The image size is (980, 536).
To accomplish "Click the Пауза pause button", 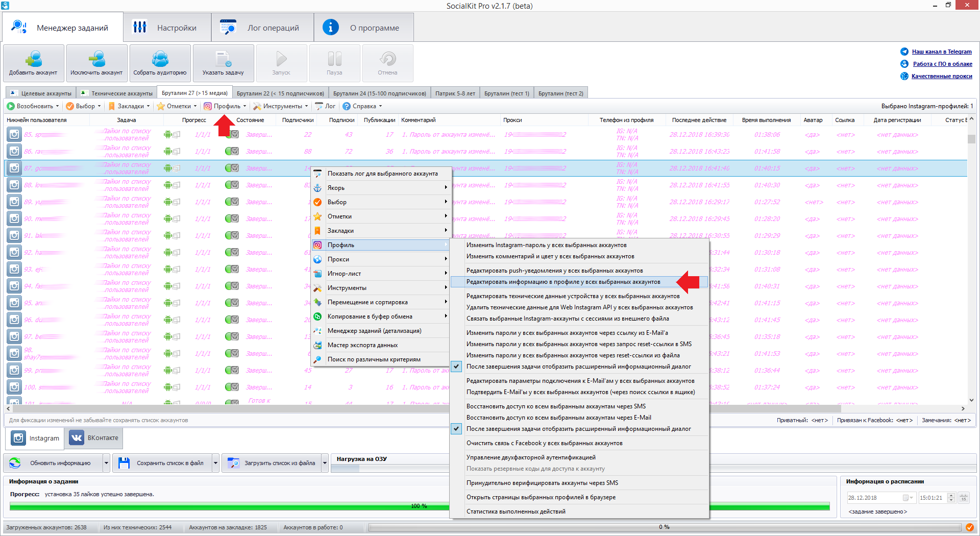I will click(334, 63).
